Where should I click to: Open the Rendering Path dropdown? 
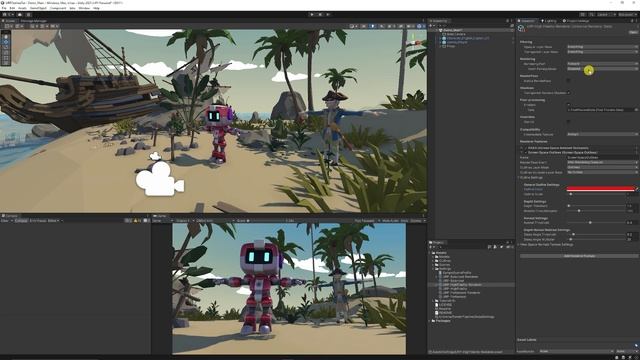602,64
